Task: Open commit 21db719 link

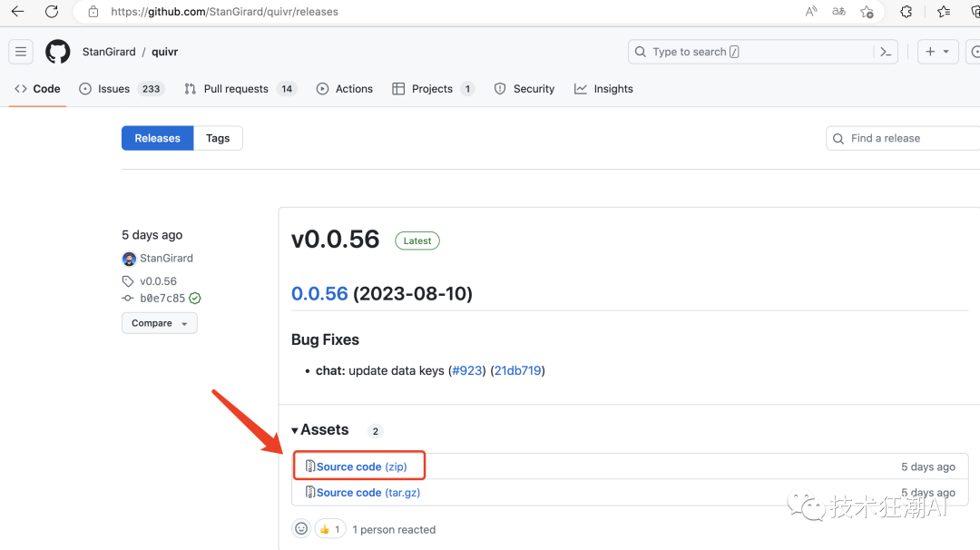Action: [x=518, y=370]
